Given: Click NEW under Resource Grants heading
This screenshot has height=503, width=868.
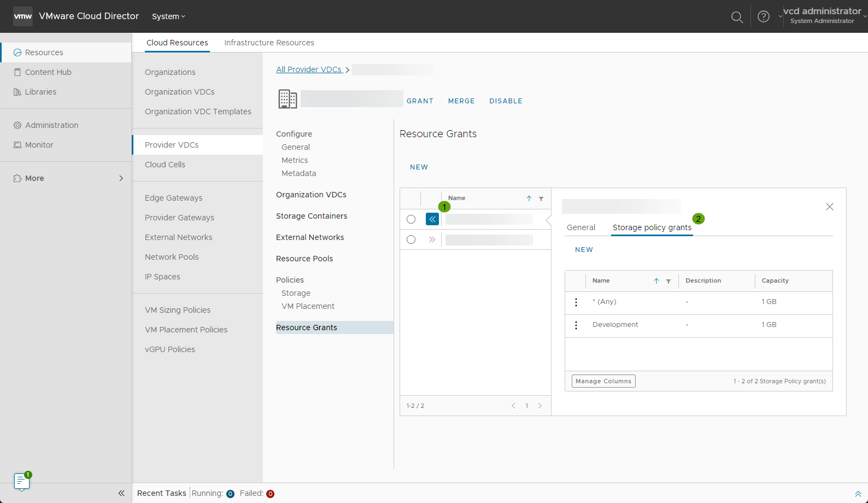Looking at the screenshot, I should click(x=419, y=167).
